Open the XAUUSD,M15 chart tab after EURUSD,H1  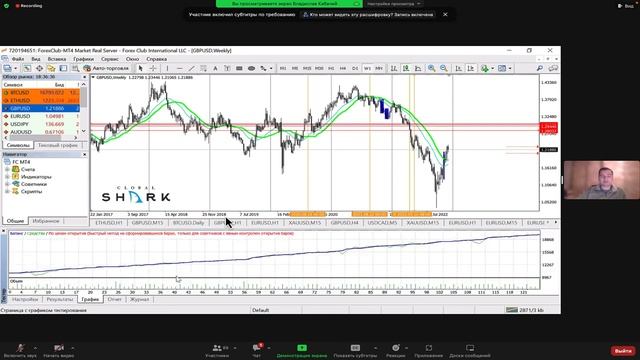pyautogui.click(x=304, y=223)
